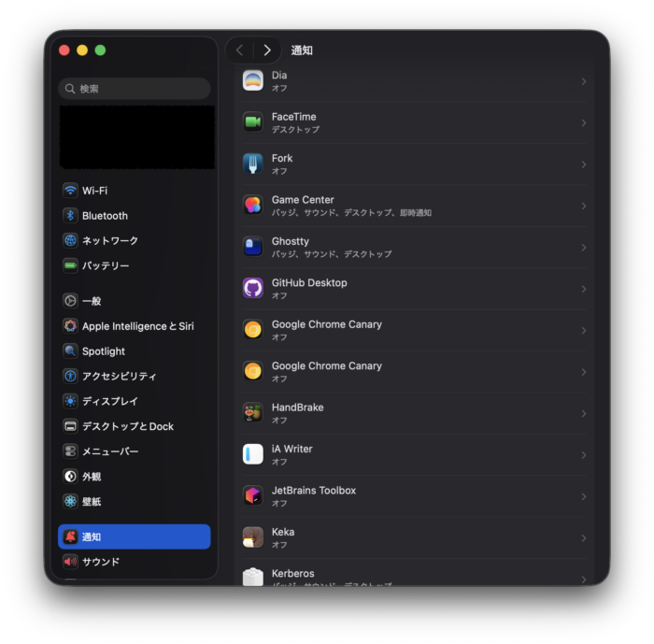Go back with the left arrow button
654x644 pixels.
tap(239, 50)
